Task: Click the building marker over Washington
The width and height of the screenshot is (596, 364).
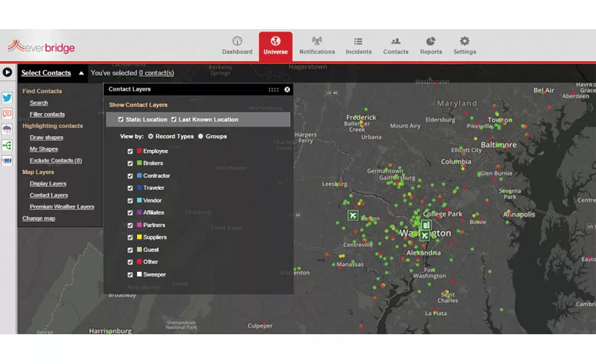Action: click(426, 225)
